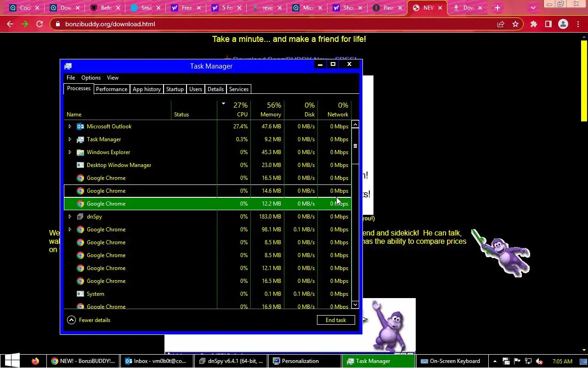The width and height of the screenshot is (588, 368).
Task: Open Chrome's three-dot menu
Action: pos(578,24)
